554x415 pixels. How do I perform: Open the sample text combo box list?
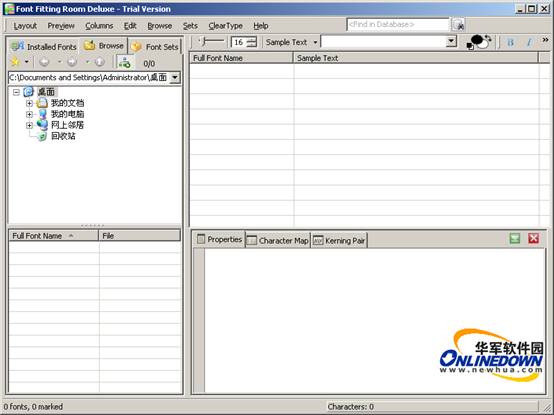pyautogui.click(x=451, y=42)
